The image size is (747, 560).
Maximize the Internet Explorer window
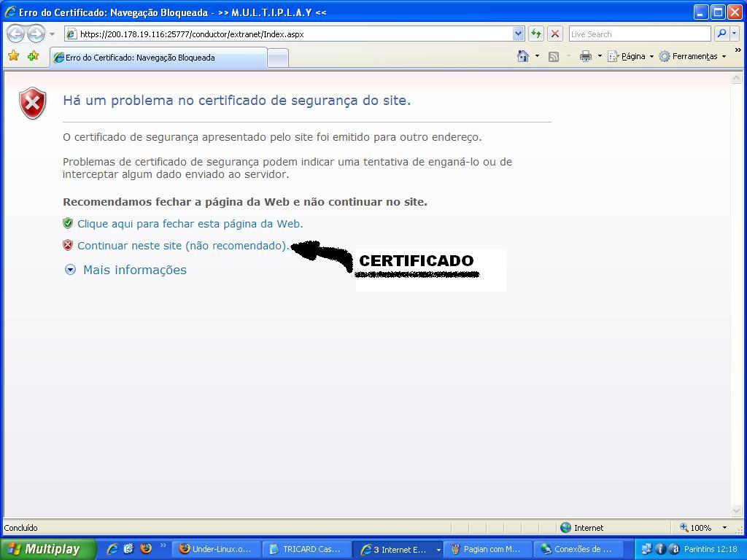point(718,12)
